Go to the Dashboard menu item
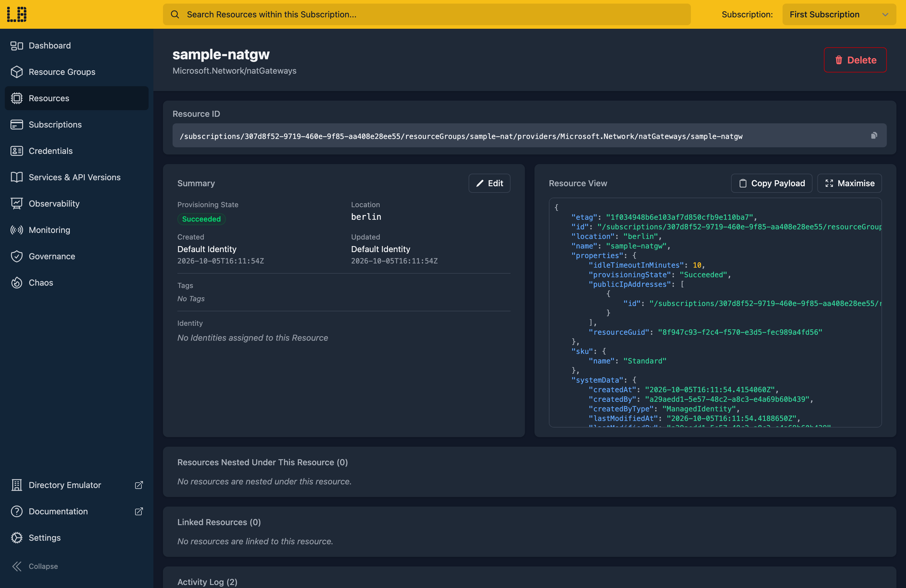Image resolution: width=906 pixels, height=588 pixels. click(76, 46)
